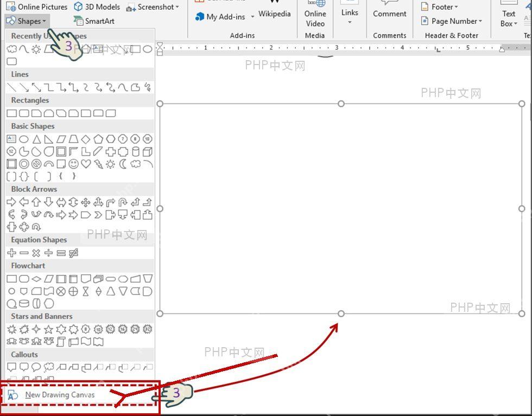Pick the Division Sign equation shape
This screenshot has width=532, height=416.
pos(48,253)
